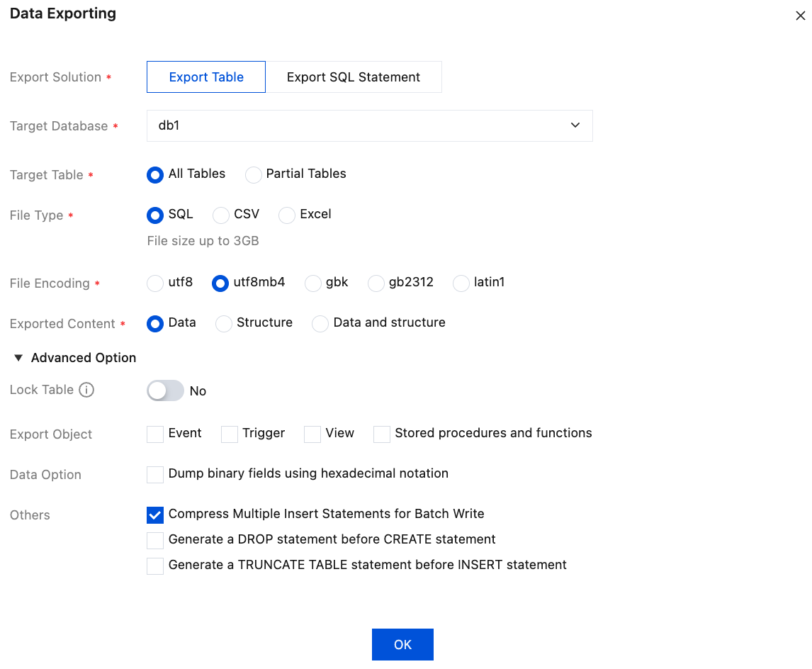Choose CSV file type

(x=220, y=215)
